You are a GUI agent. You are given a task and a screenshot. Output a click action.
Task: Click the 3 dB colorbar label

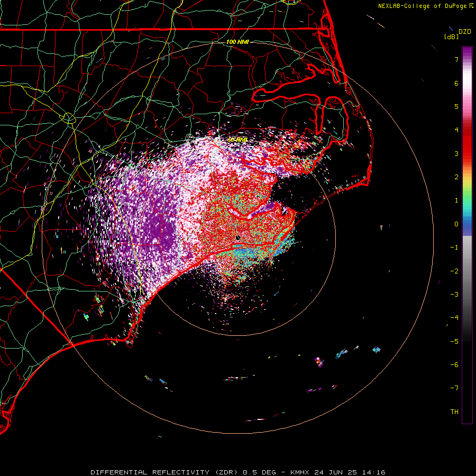[x=456, y=153]
